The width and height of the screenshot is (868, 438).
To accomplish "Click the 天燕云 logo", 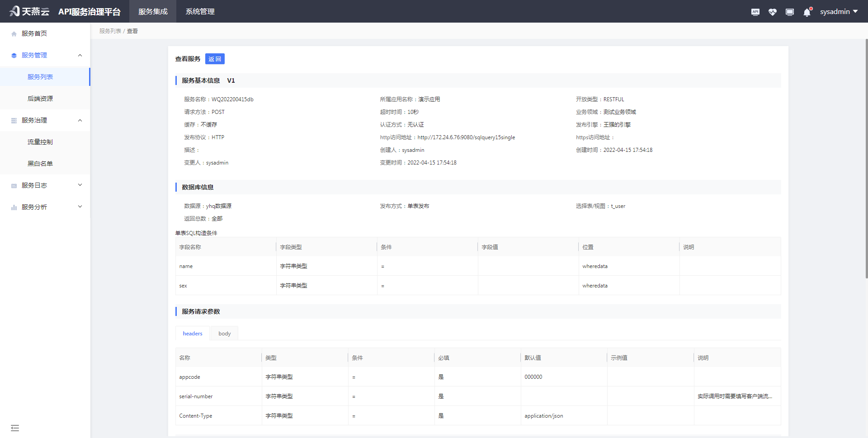I will (x=29, y=11).
